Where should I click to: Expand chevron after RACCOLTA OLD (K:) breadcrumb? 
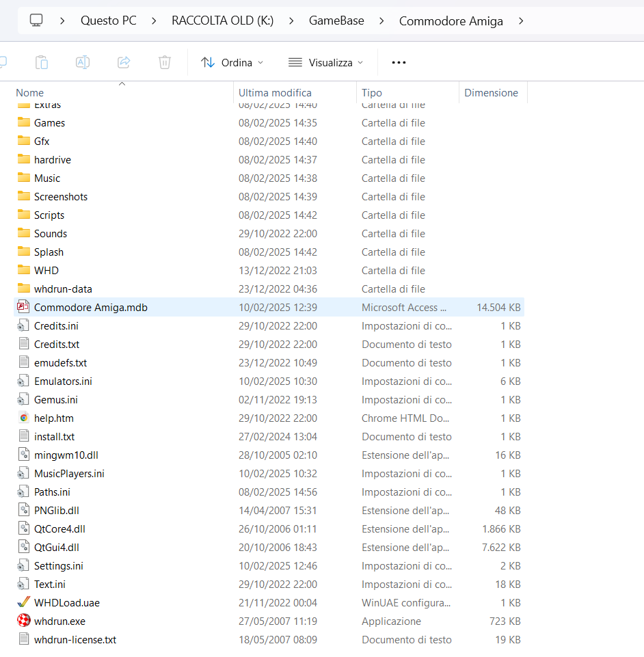click(x=291, y=21)
